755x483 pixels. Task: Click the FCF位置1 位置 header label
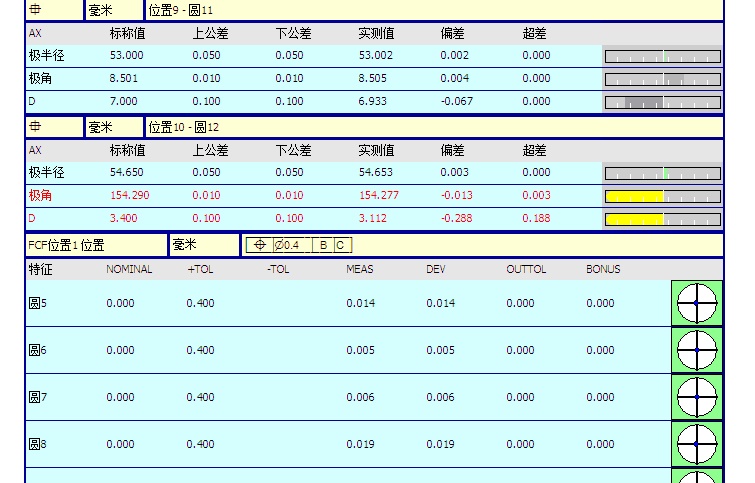66,245
